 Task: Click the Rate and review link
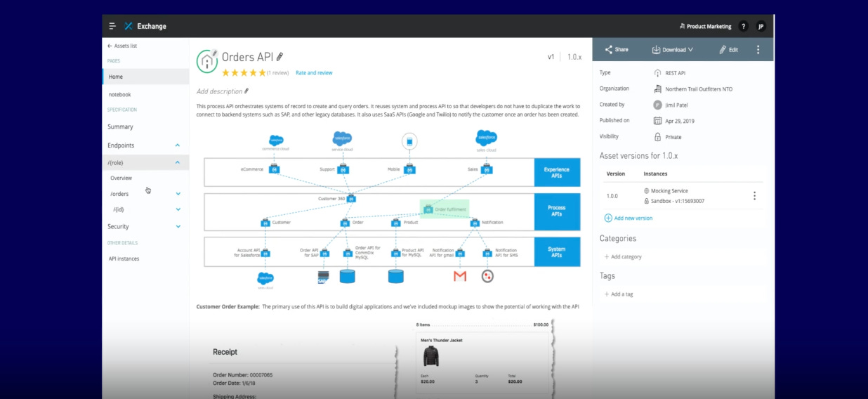tap(314, 72)
